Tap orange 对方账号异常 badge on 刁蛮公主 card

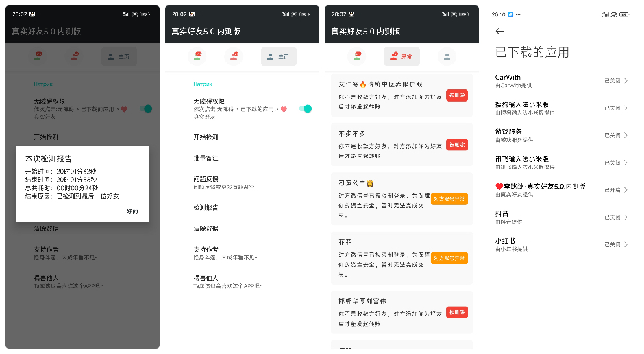449,199
